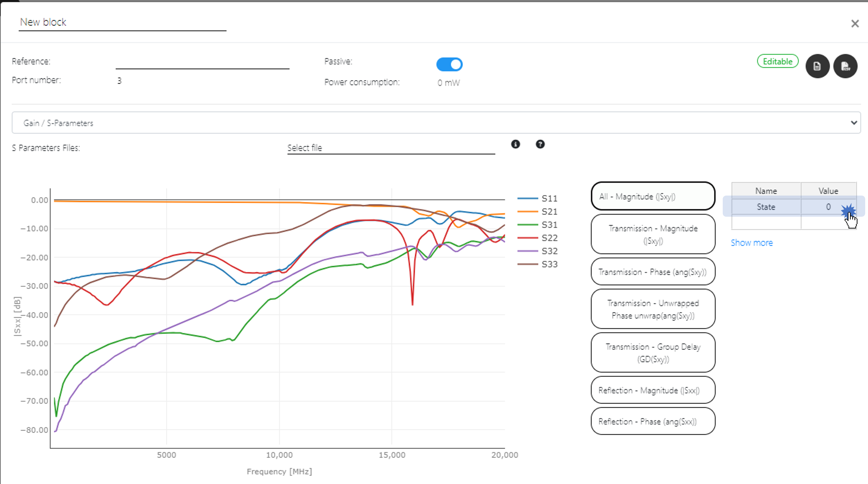Click the info icon beside Select file
The height and width of the screenshot is (484, 868).
(515, 144)
